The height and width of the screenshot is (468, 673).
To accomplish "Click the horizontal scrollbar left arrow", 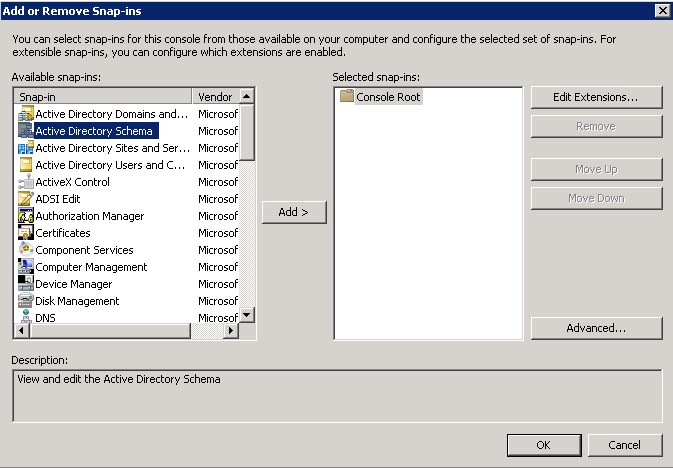I will pyautogui.click(x=21, y=331).
